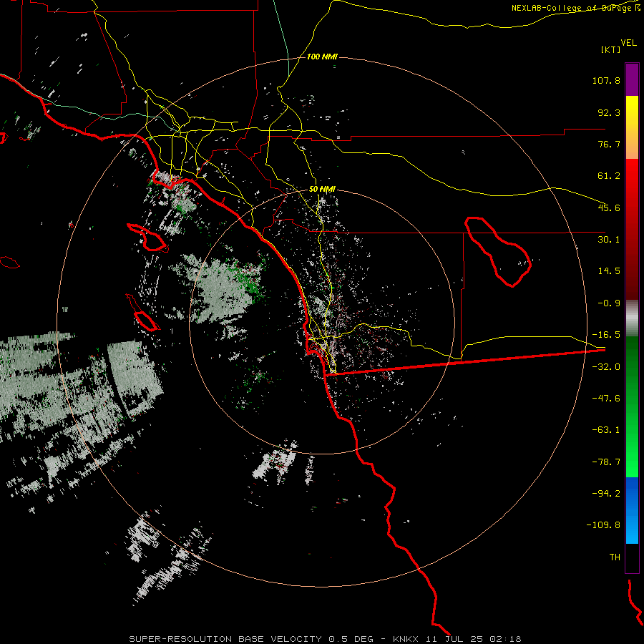The height and width of the screenshot is (644, 644).
Task: Click the 100 NMI range ring label
Action: 322,57
